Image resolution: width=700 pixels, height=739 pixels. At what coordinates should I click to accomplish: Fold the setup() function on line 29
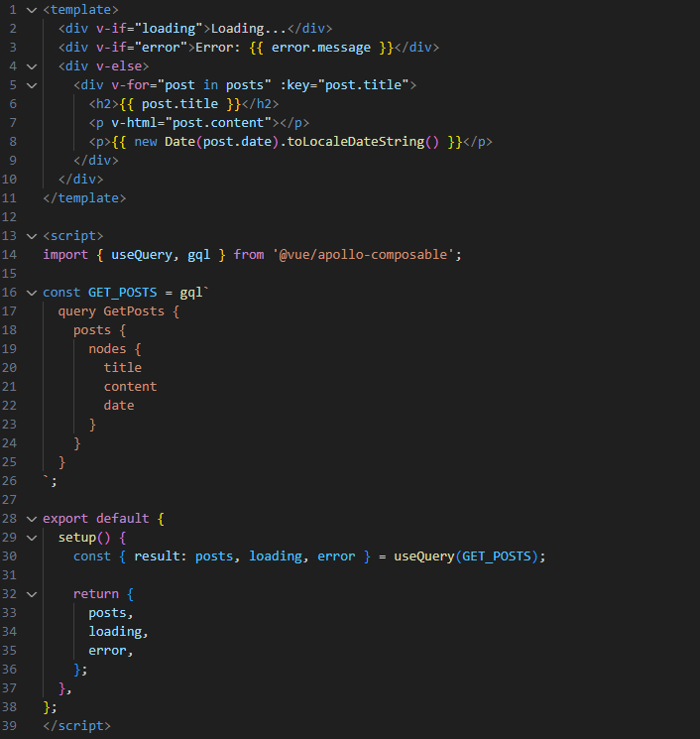(32, 537)
